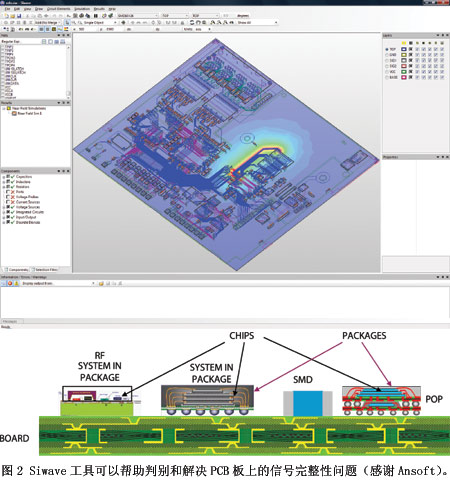This screenshot has height=482, width=450.
Task: Click the New document toolbar icon
Action: pos(6,16)
